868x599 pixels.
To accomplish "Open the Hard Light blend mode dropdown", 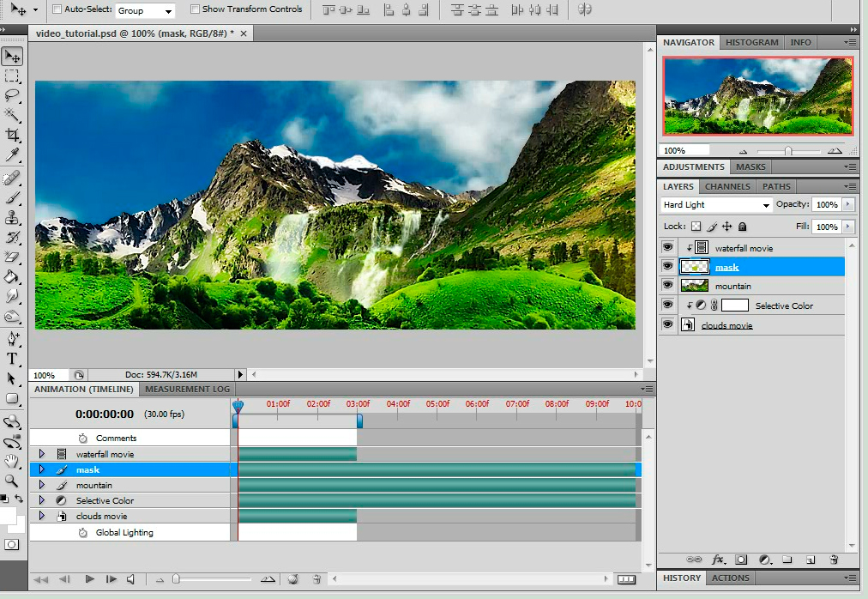I will pos(716,204).
